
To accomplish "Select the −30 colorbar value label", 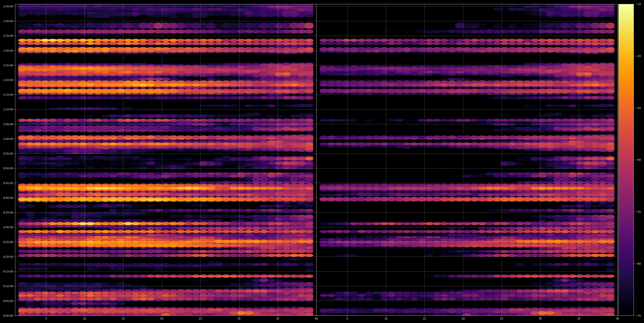I will [638, 108].
